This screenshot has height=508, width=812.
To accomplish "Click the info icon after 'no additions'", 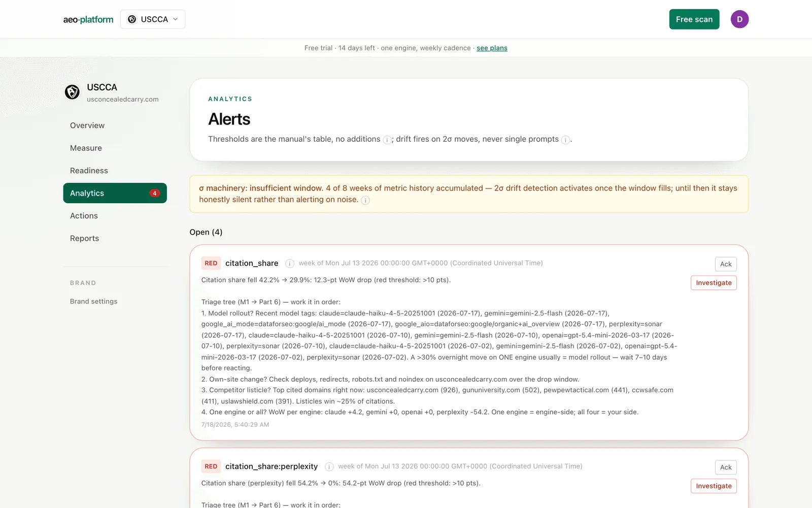I will [387, 140].
